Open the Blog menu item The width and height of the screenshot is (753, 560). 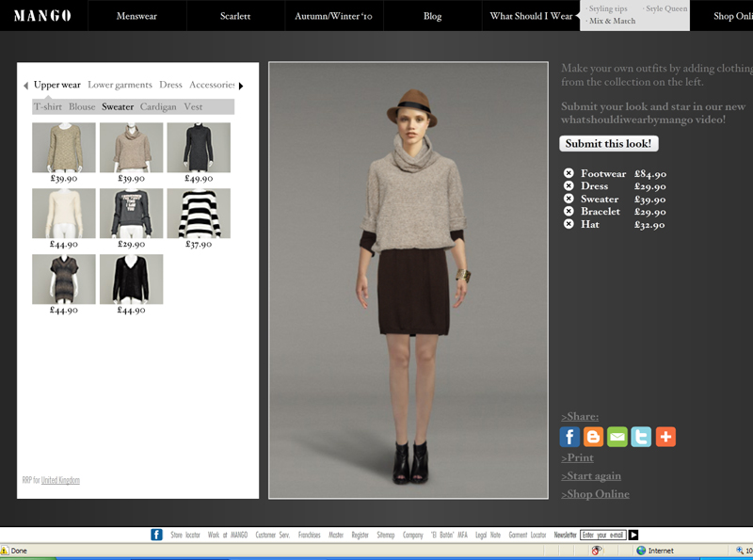[432, 16]
